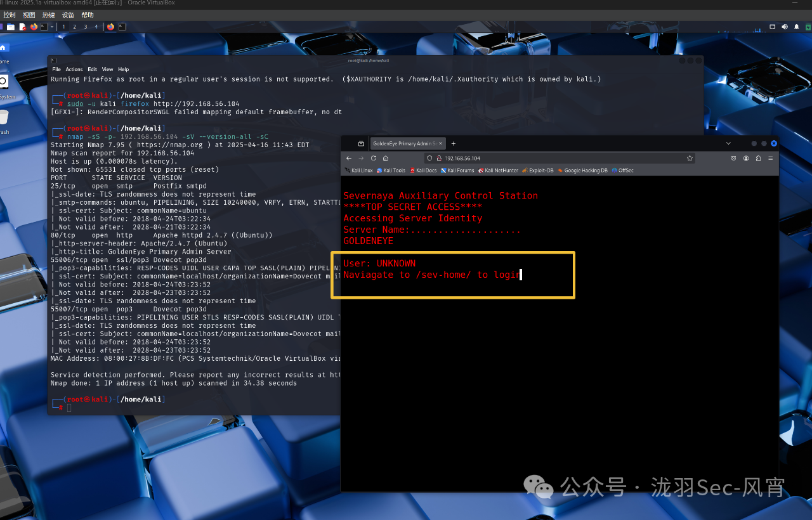
Task: Expand Firefox list all tabs chevron
Action: point(728,143)
